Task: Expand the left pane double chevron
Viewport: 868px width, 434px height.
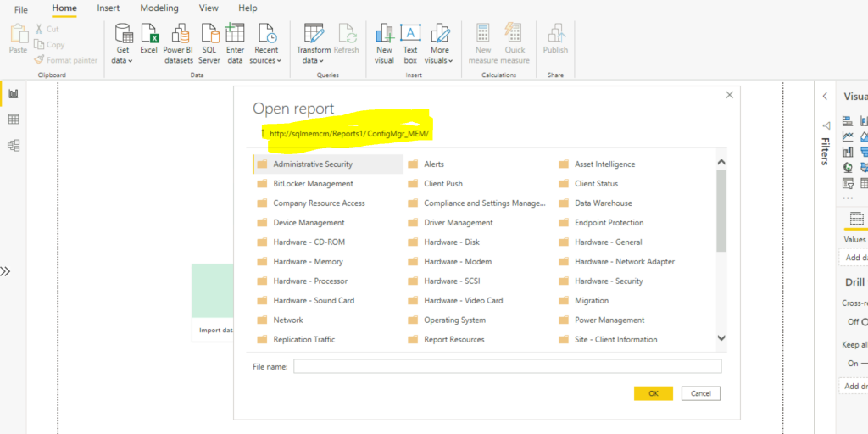Action: (x=5, y=271)
